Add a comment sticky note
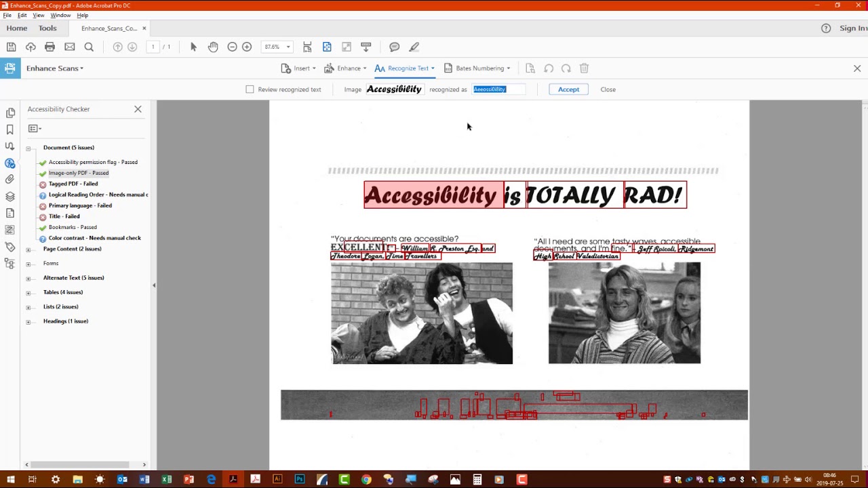 394,47
